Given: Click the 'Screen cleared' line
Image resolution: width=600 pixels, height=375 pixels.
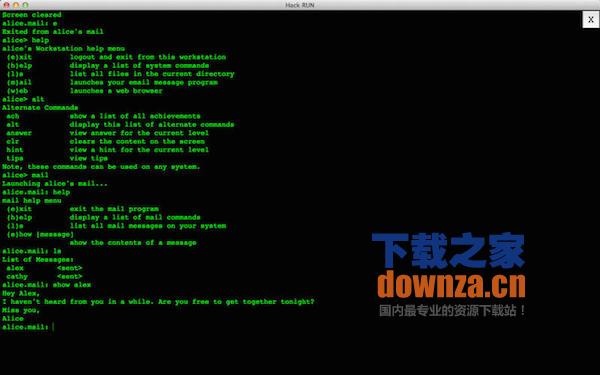Looking at the screenshot, I should click(x=32, y=15).
